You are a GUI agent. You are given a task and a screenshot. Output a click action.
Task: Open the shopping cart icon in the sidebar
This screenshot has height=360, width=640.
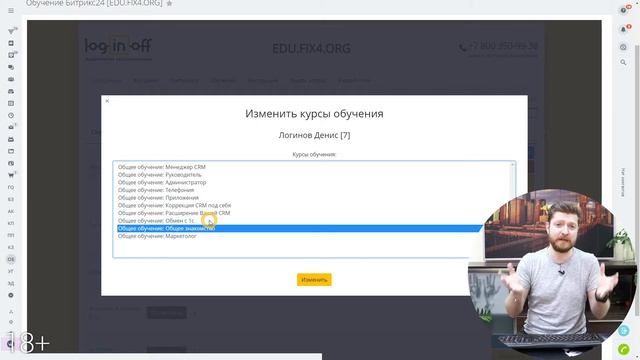[11, 175]
